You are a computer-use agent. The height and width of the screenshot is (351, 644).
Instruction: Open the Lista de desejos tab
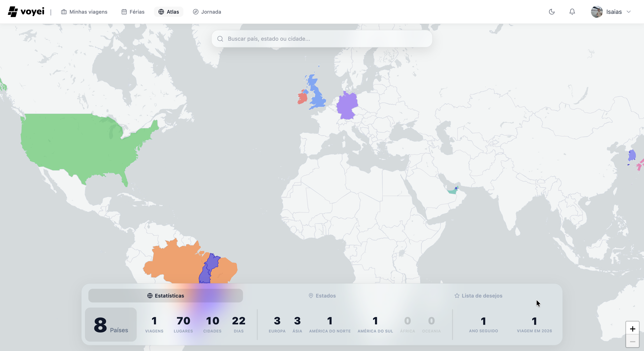[x=478, y=296]
